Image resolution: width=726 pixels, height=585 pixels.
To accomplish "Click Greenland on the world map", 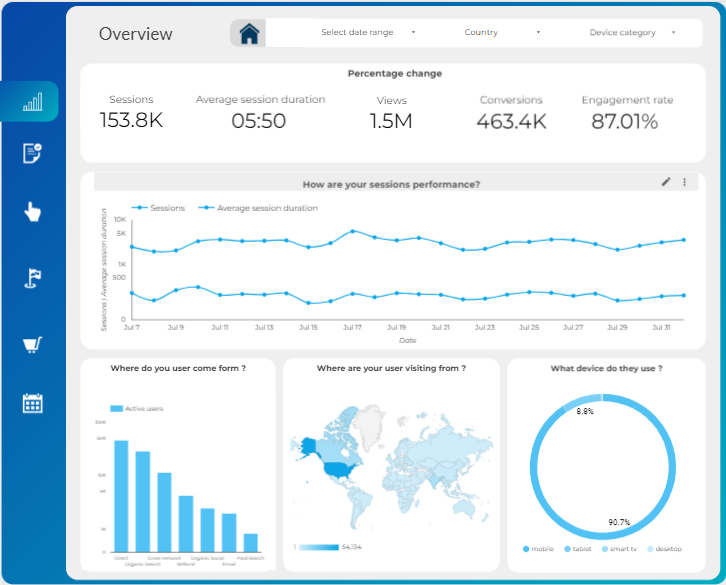I will click(x=370, y=425).
